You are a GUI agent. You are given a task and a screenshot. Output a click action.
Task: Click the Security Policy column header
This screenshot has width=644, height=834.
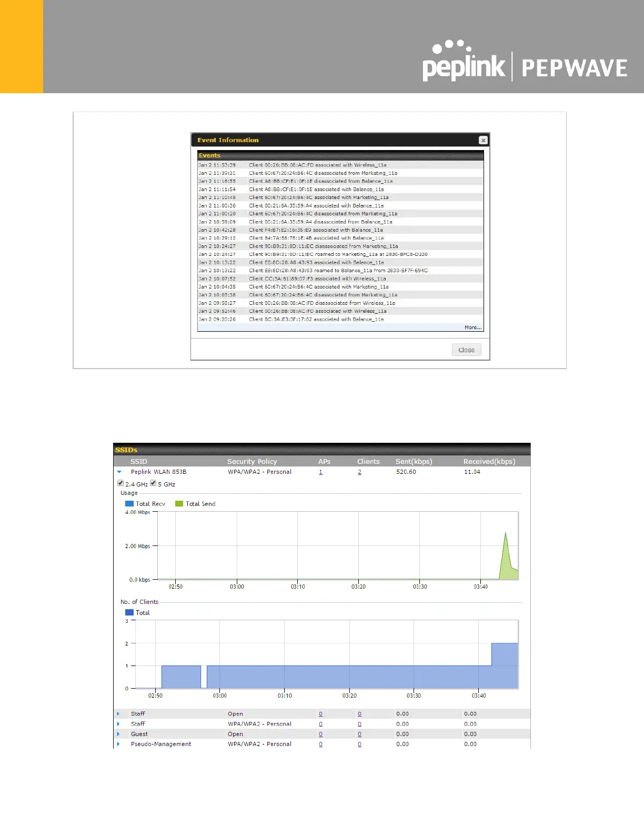point(252,461)
